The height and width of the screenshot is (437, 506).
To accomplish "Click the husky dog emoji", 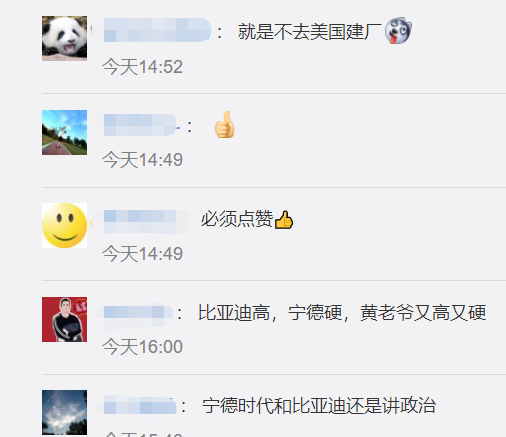I will coord(398,31).
